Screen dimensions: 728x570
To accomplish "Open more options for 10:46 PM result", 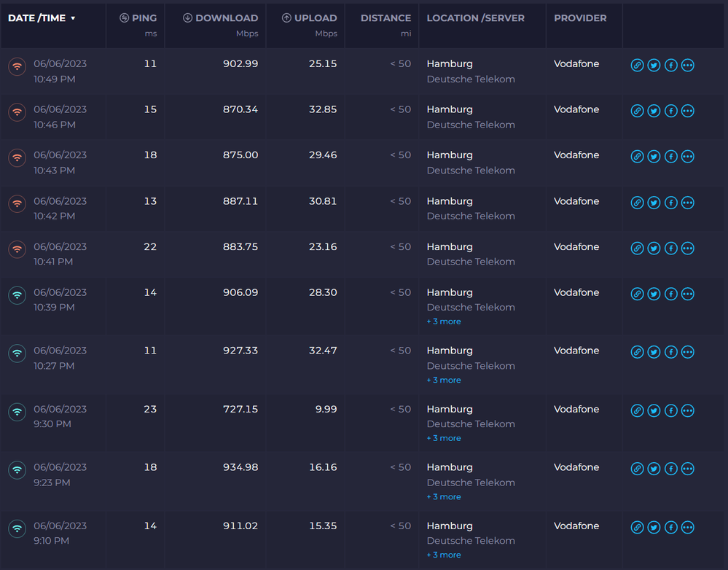I will (x=688, y=111).
